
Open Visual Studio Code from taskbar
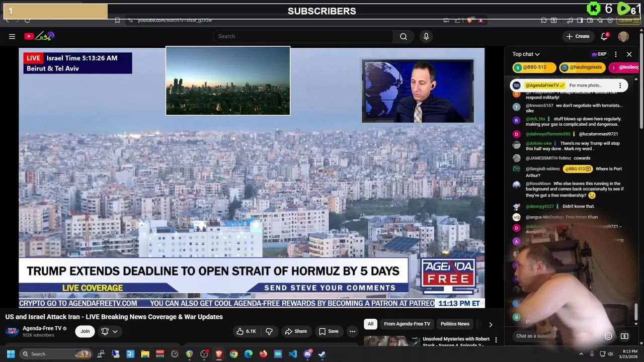293,354
